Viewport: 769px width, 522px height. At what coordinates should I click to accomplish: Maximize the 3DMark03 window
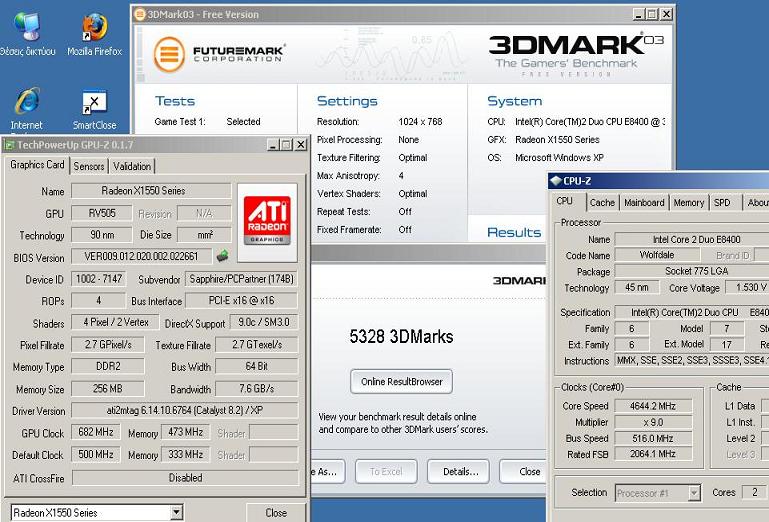click(651, 14)
